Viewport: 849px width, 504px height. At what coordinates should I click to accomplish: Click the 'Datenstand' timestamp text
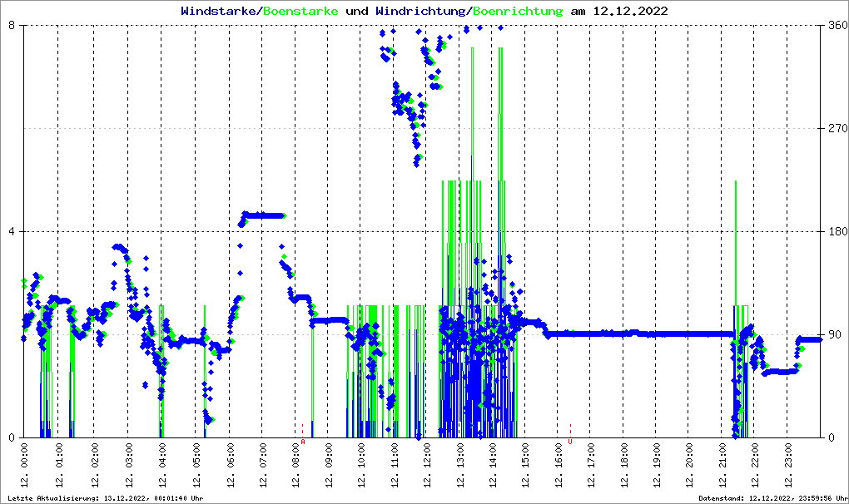click(x=772, y=498)
